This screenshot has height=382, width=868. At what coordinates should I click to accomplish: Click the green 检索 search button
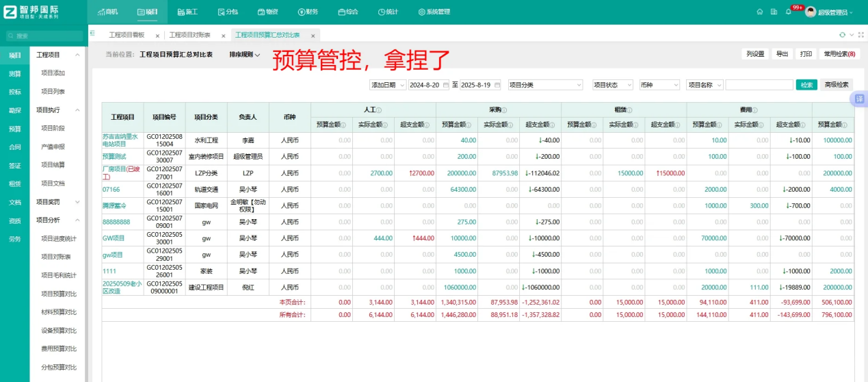[806, 85]
